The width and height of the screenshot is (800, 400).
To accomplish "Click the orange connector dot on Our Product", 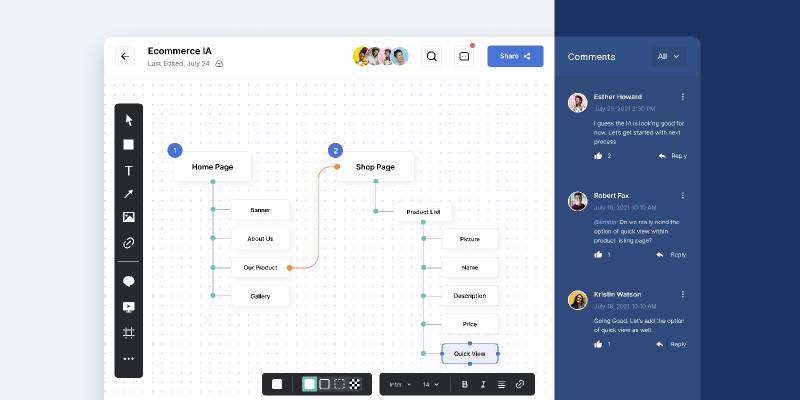I will coord(289,268).
